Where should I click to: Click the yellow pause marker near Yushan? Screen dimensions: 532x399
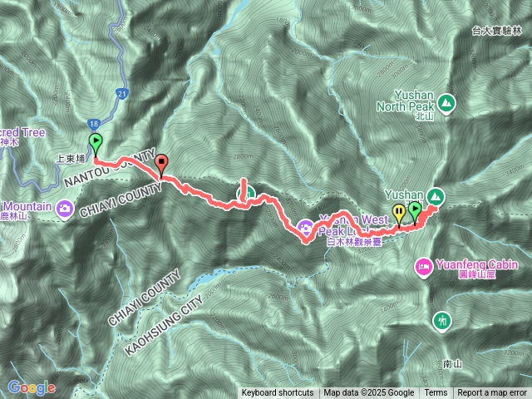coord(399,214)
